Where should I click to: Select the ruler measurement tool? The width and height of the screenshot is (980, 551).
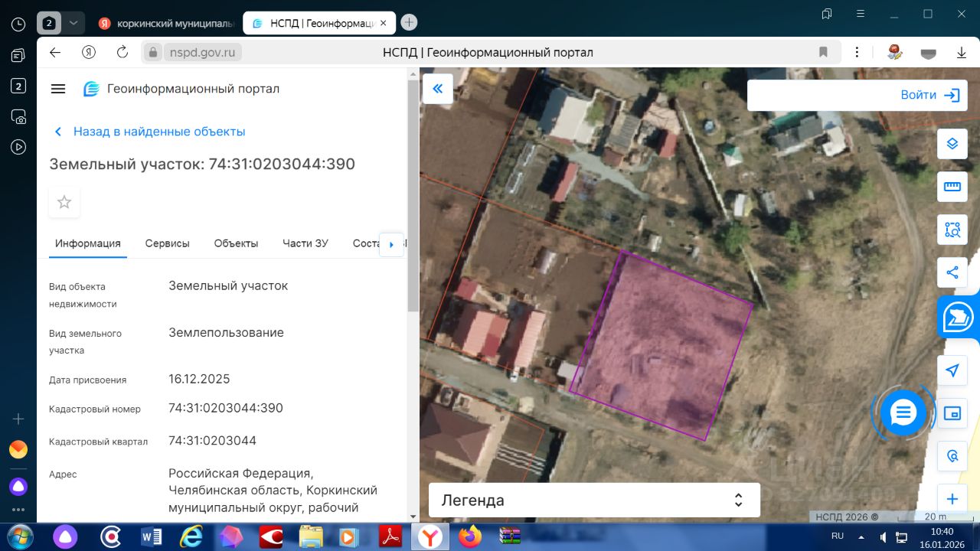pos(952,187)
